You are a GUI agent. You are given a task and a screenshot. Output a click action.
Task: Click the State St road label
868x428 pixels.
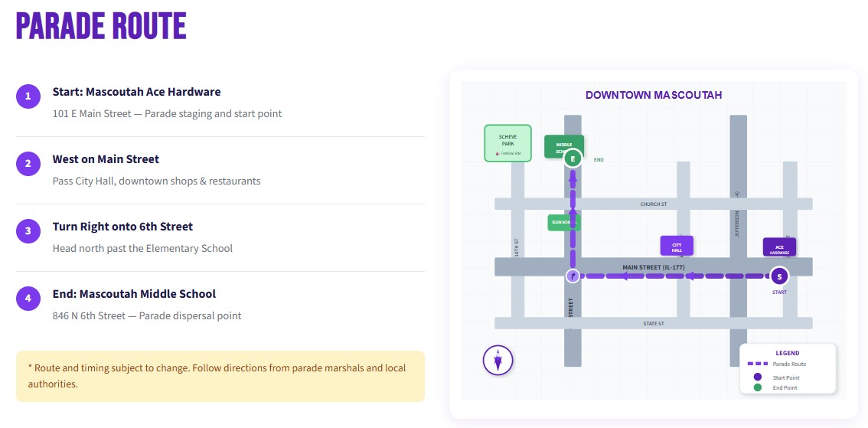(654, 323)
